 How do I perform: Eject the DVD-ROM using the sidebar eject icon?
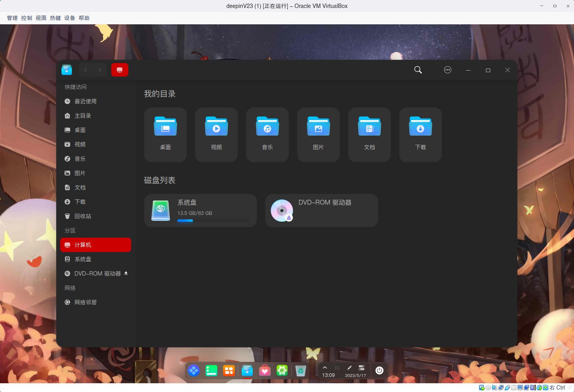(x=126, y=273)
